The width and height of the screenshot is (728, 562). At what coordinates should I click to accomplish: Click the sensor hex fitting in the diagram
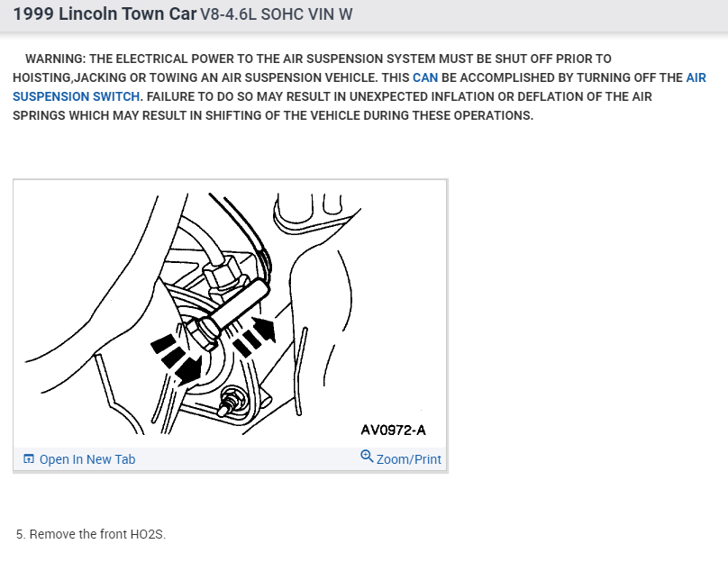pyautogui.click(x=222, y=273)
